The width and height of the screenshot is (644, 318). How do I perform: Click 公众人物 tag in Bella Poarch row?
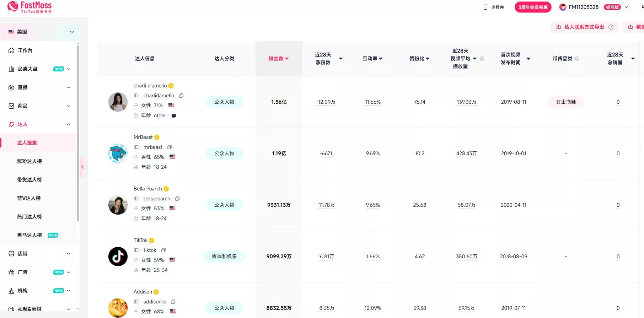224,205
